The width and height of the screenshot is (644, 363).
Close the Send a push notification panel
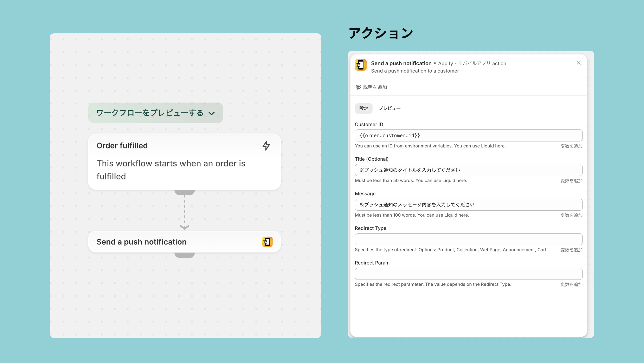579,63
